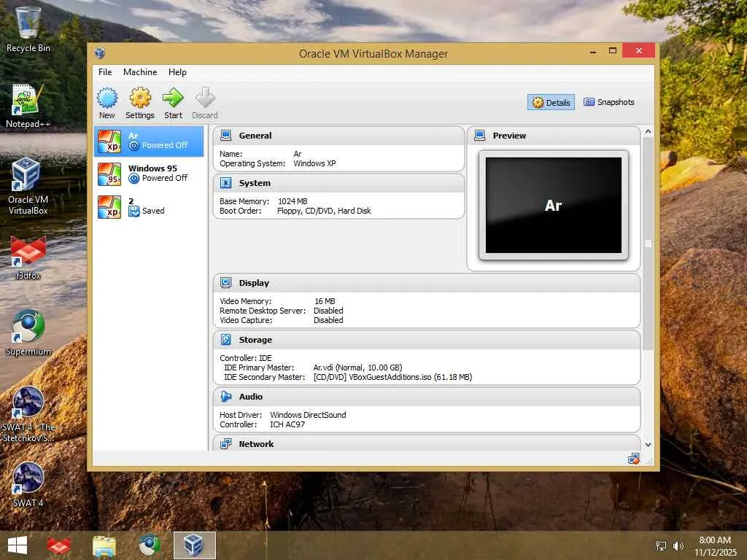
Task: Click the System section chip icon
Action: [x=226, y=183]
